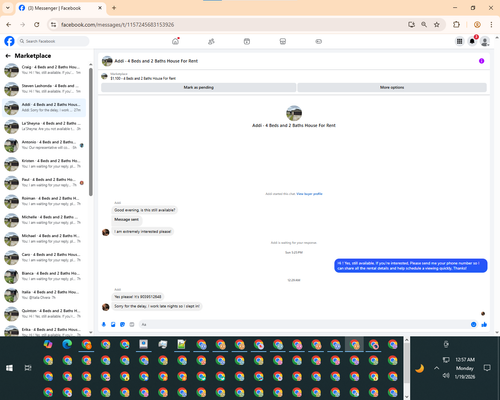Open the Craig conversation
This screenshot has height=400, width=500.
pyautogui.click(x=44, y=70)
